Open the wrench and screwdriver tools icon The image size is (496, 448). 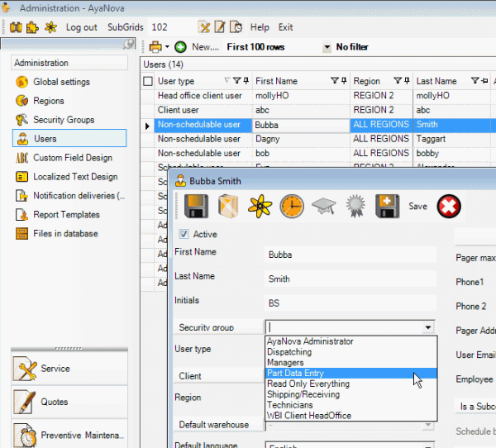204,27
